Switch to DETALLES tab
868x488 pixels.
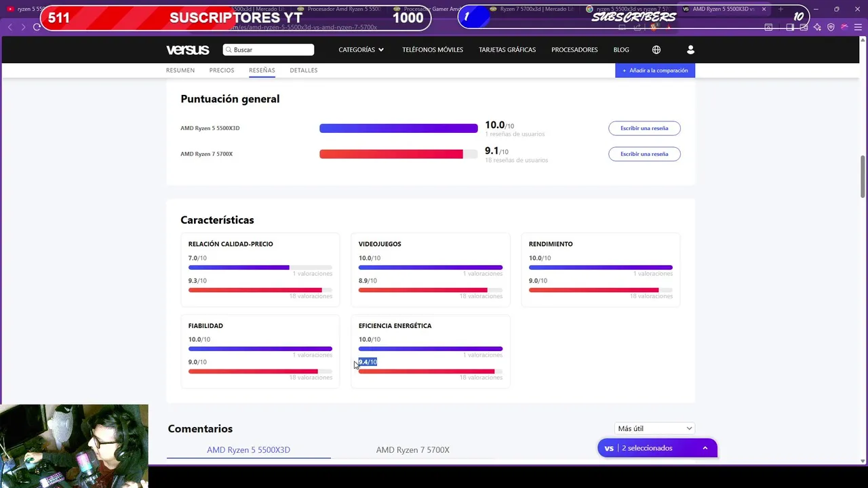coord(304,70)
